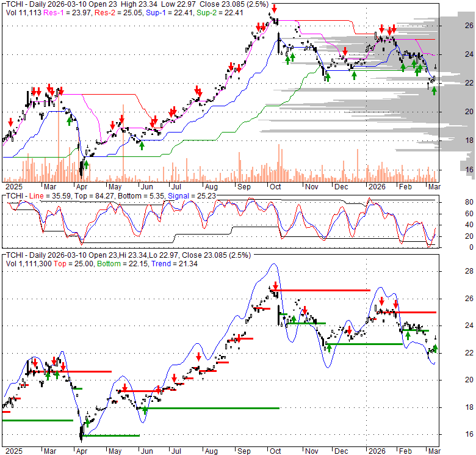Click 'Aug' on the bottom chart time axis
Screen dimensions: 476x455
pyautogui.click(x=211, y=451)
